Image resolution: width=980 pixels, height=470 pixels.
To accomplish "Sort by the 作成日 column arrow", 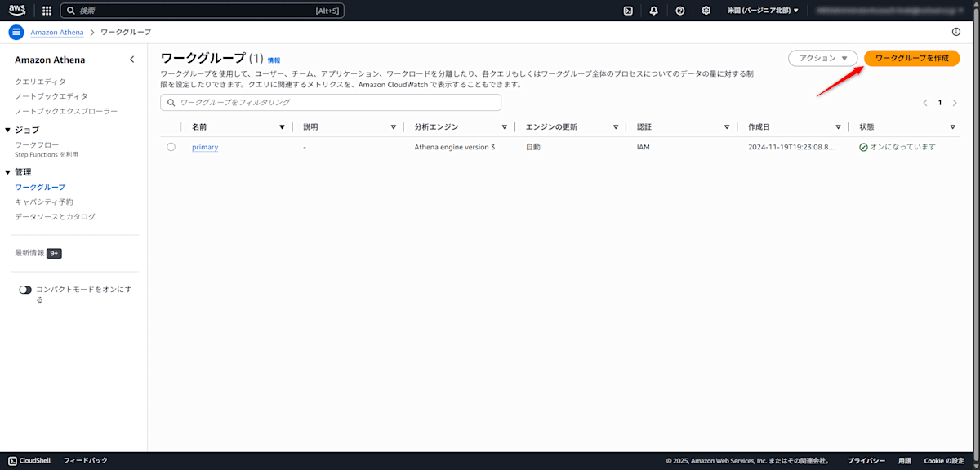I will 838,127.
